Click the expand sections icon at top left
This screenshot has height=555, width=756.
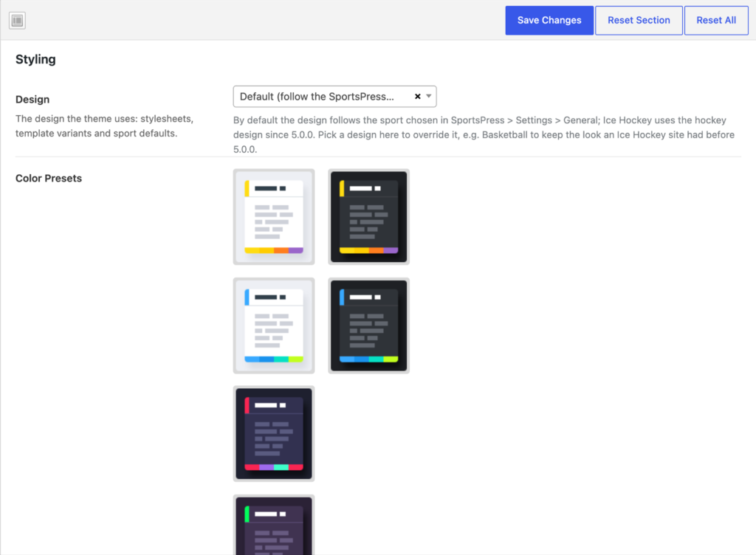(18, 20)
